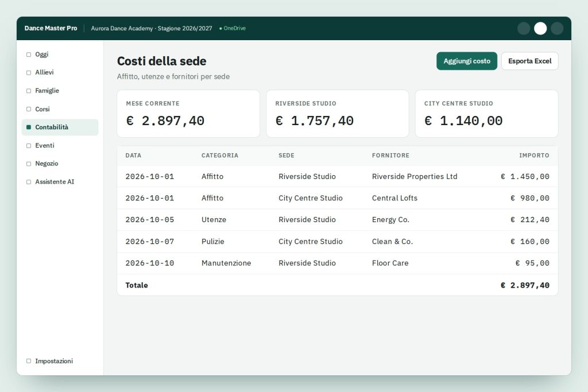Click the square icon beside Negozio
Image resolution: width=588 pixels, height=392 pixels.
coord(29,164)
